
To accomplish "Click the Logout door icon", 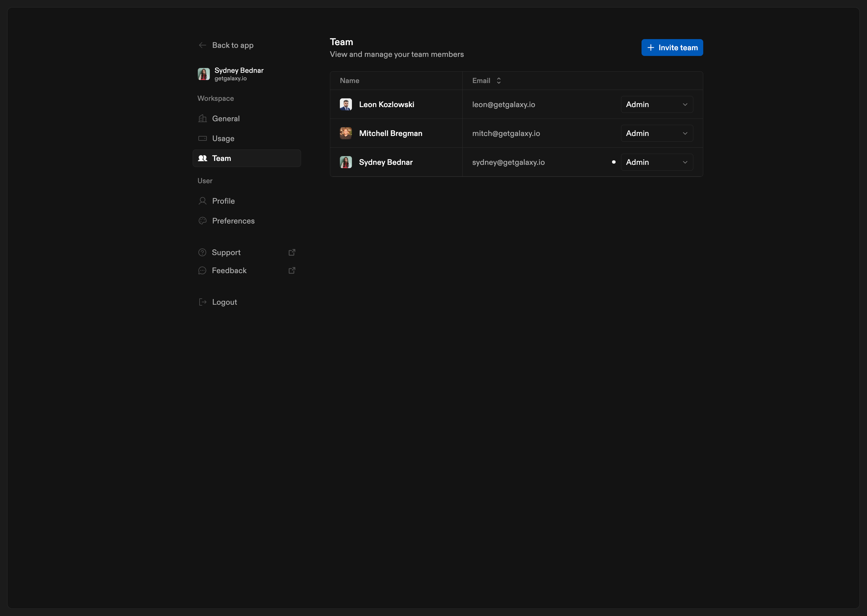I will pos(202,302).
